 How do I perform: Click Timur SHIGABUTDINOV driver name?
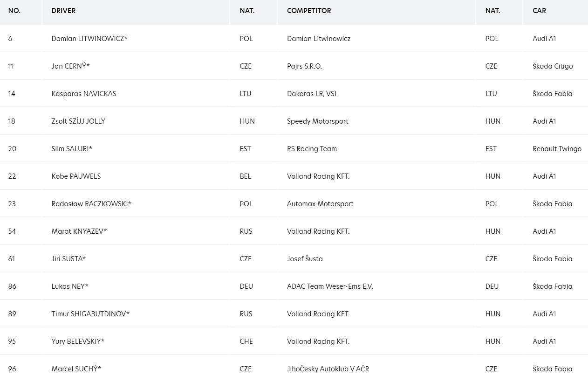pos(90,314)
